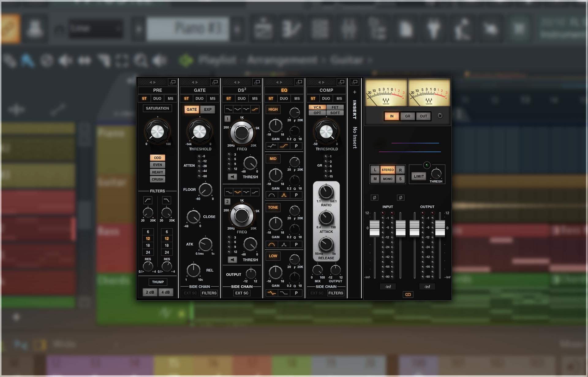Switch gate mode to EXP
This screenshot has height=377, width=588.
point(208,109)
